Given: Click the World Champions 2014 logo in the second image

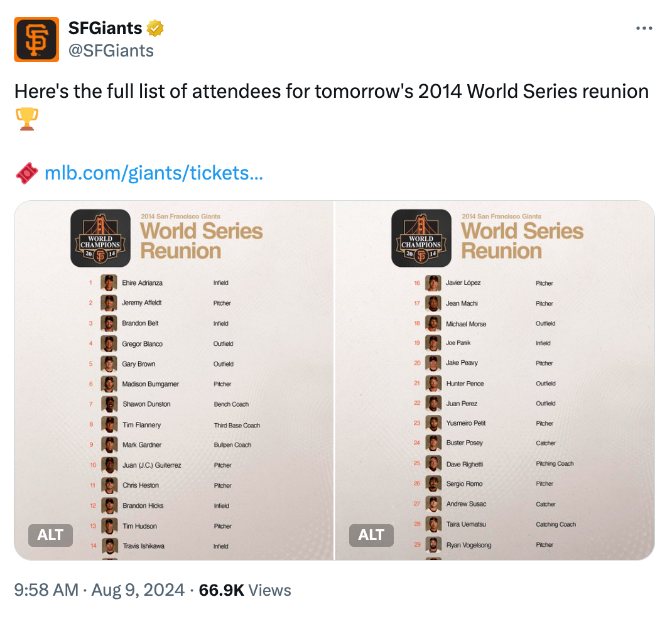Looking at the screenshot, I should (421, 239).
